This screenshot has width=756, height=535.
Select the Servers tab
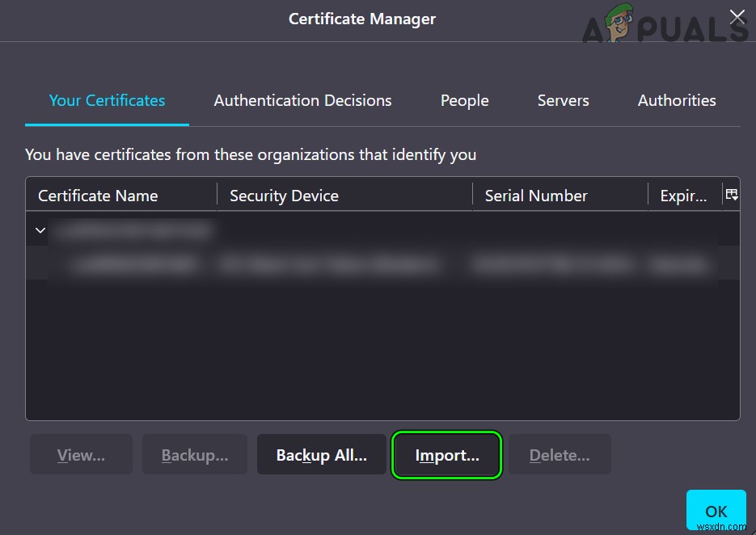(x=563, y=100)
